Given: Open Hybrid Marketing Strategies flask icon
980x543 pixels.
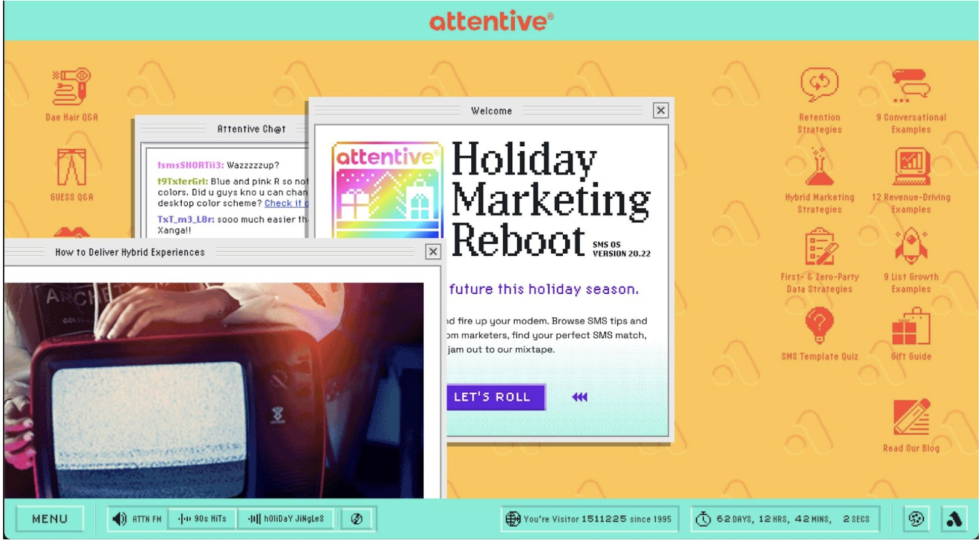Looking at the screenshot, I should 819,181.
